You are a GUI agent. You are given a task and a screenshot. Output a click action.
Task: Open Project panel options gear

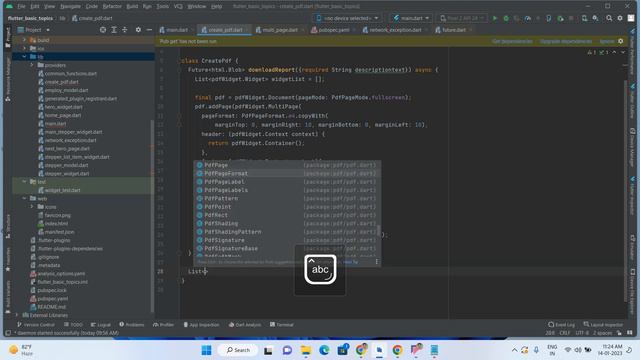(x=138, y=30)
